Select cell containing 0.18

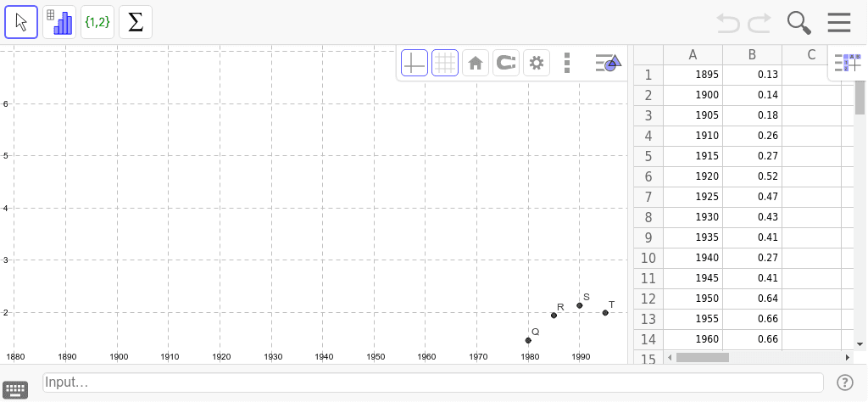point(753,115)
